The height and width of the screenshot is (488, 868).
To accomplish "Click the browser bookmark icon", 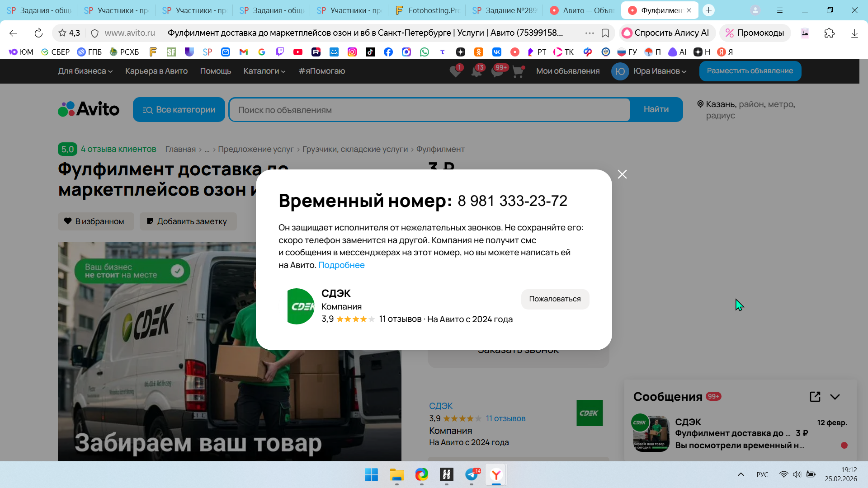I will [x=605, y=33].
